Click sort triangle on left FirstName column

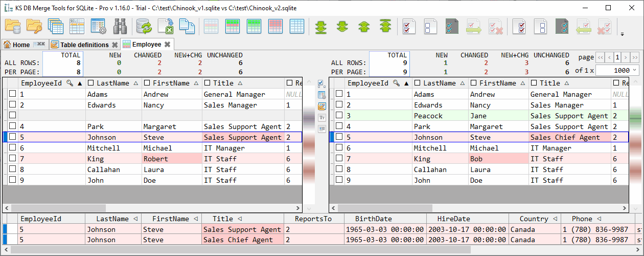coord(196,83)
